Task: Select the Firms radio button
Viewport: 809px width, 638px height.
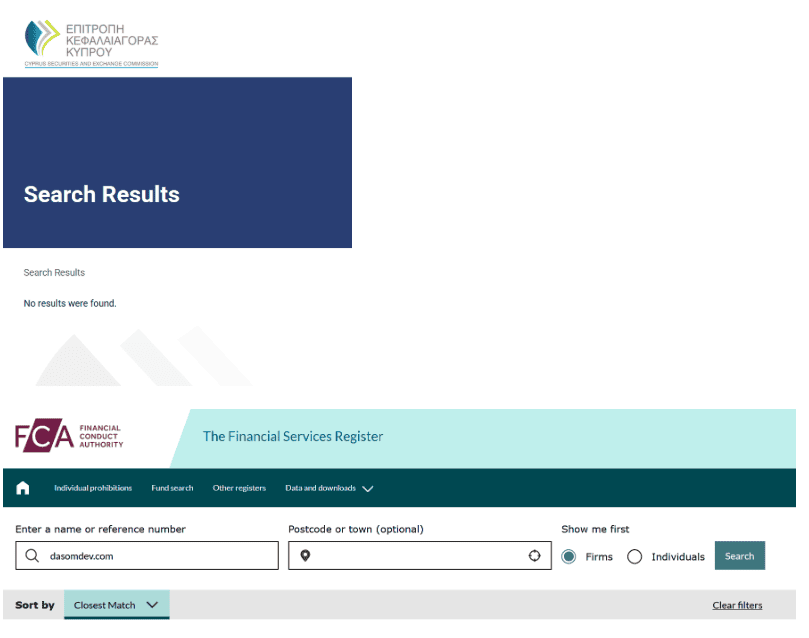Action: 569,557
